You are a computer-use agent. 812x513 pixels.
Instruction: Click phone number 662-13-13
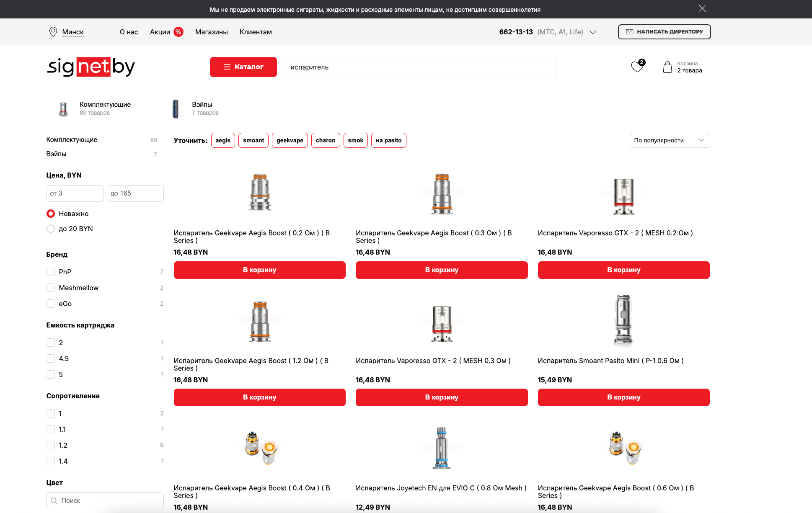(x=516, y=32)
